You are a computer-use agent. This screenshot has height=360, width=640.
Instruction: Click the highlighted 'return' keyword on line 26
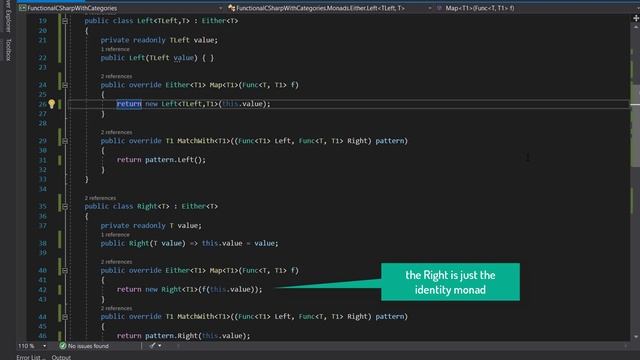129,104
